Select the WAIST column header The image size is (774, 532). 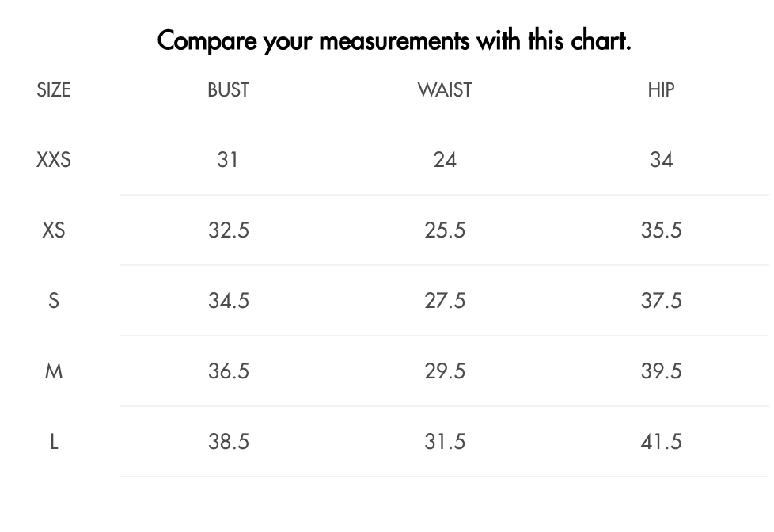coord(445,90)
